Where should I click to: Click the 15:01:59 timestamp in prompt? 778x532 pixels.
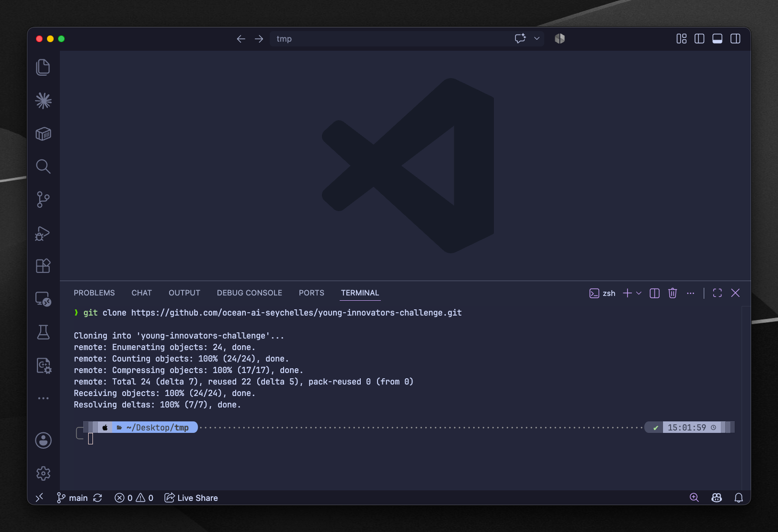686,428
